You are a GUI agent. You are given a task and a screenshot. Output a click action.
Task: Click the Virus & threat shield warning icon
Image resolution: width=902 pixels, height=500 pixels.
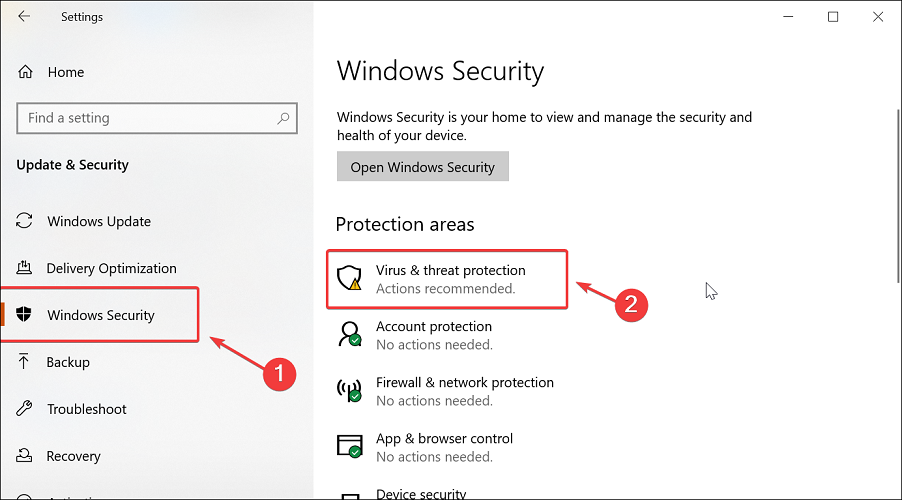click(x=349, y=278)
